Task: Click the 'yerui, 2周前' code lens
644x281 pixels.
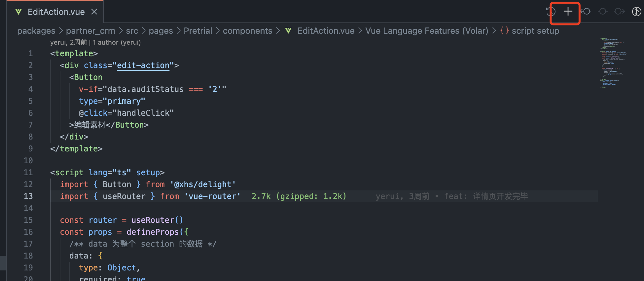Action: tap(69, 42)
